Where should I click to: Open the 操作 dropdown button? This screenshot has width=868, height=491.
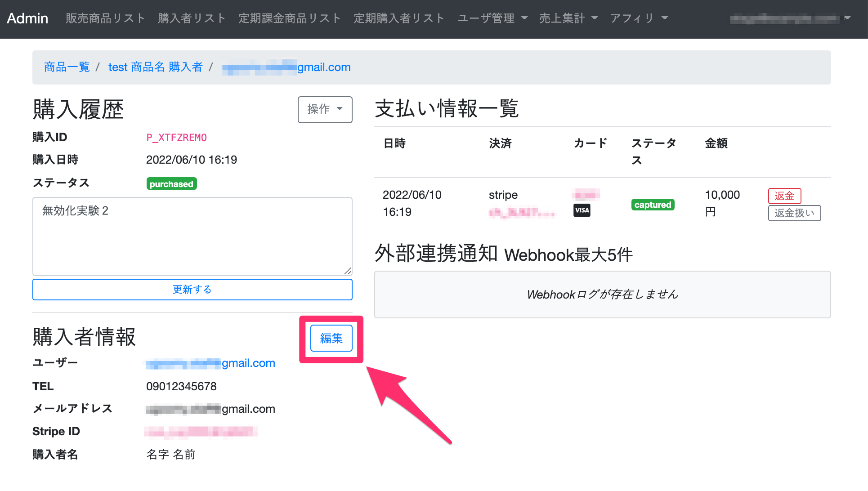coord(325,109)
